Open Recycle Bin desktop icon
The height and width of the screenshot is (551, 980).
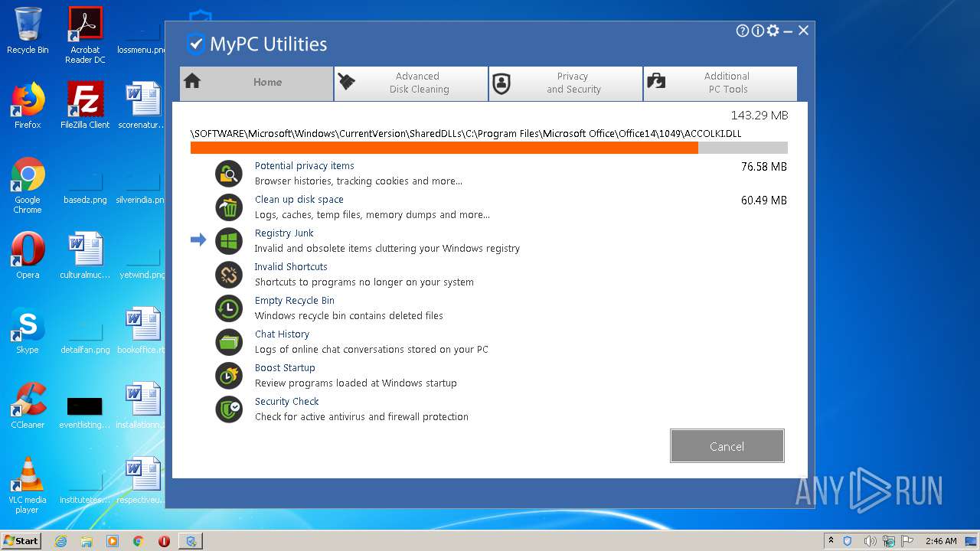(28, 31)
